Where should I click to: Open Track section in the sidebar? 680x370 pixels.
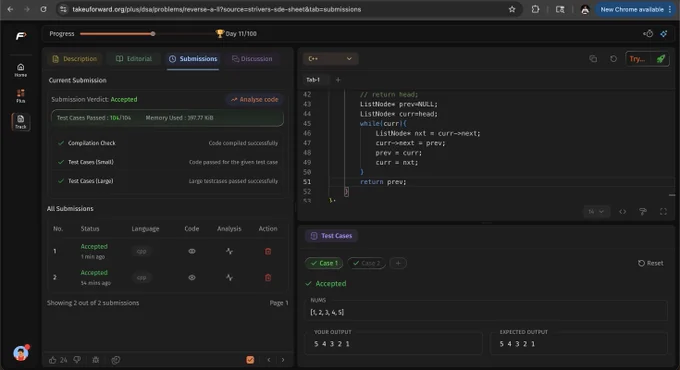pos(20,122)
